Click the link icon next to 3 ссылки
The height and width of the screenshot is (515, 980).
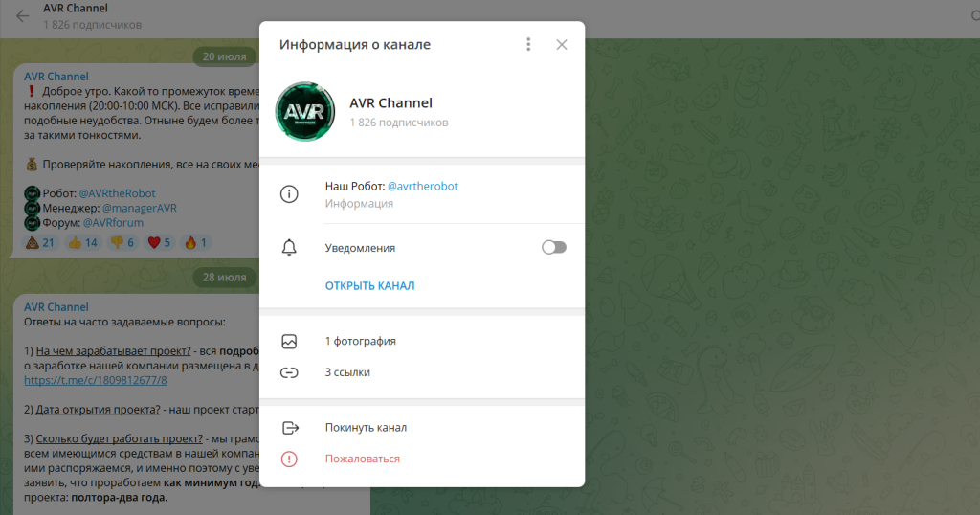click(289, 372)
